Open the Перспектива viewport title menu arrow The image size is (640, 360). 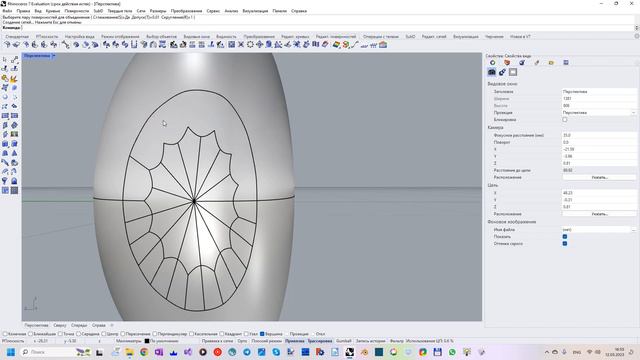tap(53, 56)
